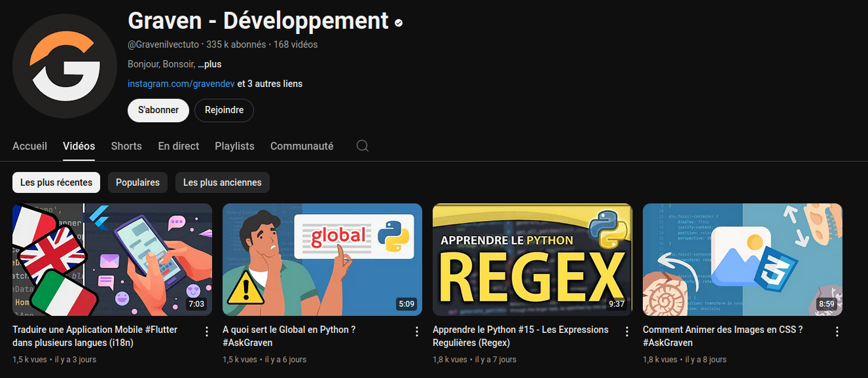The image size is (868, 378).
Task: Open the instagram.com/gravendev link
Action: coord(181,84)
